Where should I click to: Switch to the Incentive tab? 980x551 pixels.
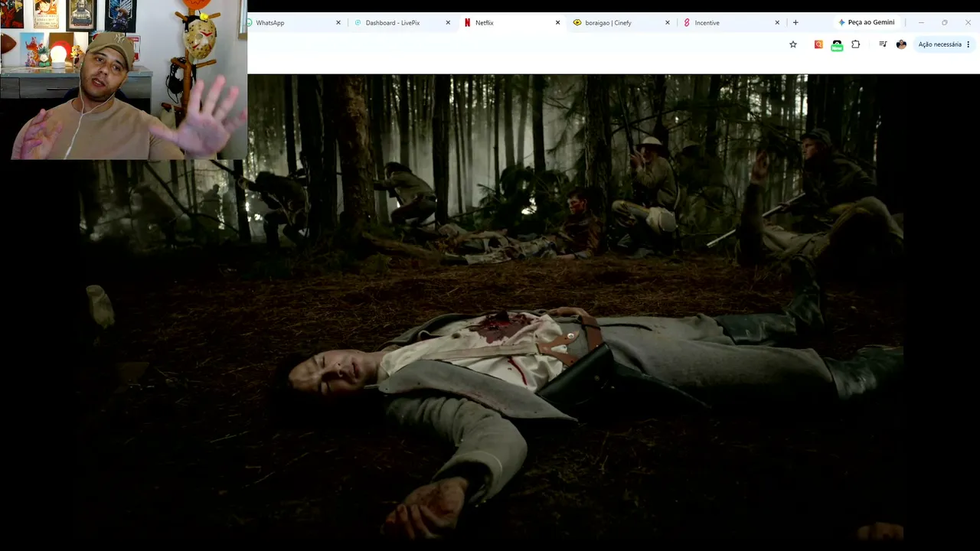[x=730, y=23]
